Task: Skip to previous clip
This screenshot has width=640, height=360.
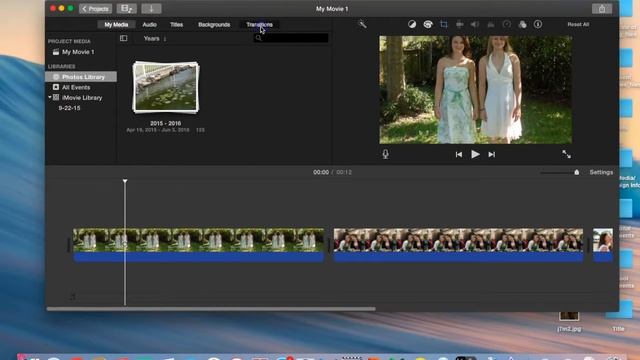Action: 459,155
